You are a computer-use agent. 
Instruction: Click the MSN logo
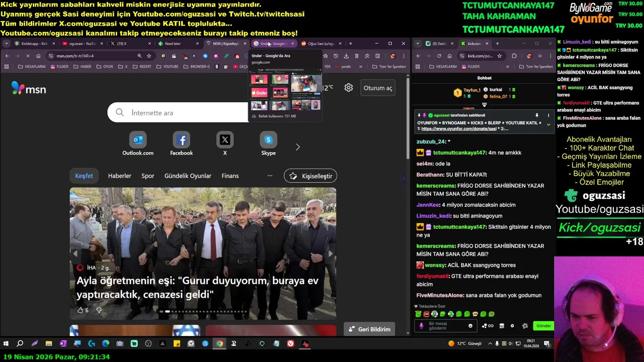click(x=29, y=89)
